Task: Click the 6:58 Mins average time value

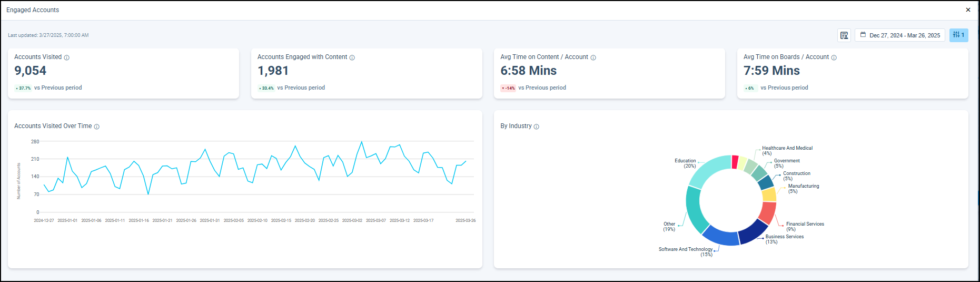Action: (528, 71)
